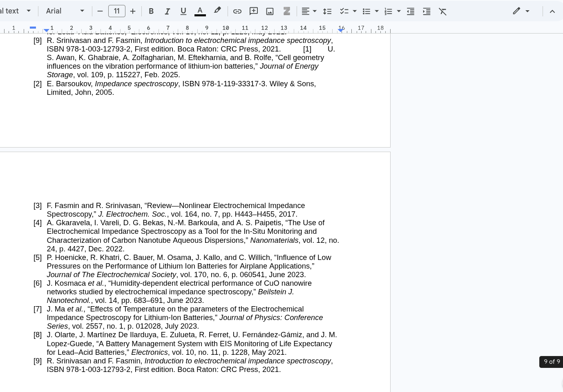Viewport: 563px width, 392px height.
Task: Hide the menus with the chevron
Action: [x=552, y=11]
